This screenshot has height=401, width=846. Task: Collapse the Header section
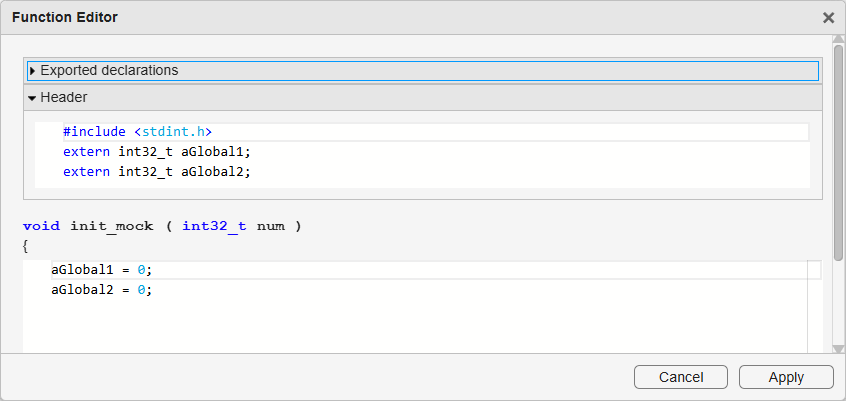click(423, 98)
